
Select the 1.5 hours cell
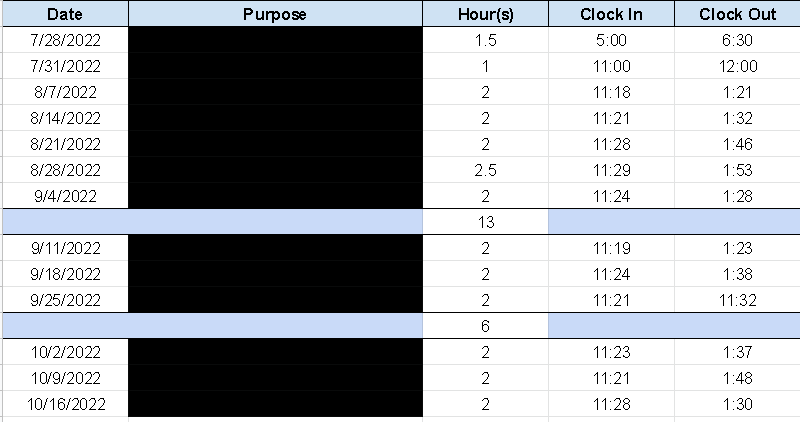click(x=485, y=40)
